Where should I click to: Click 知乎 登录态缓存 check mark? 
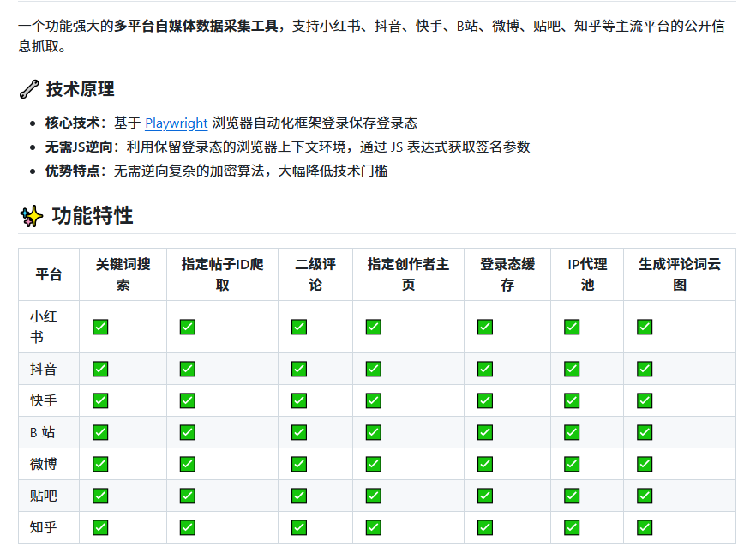tap(485, 527)
